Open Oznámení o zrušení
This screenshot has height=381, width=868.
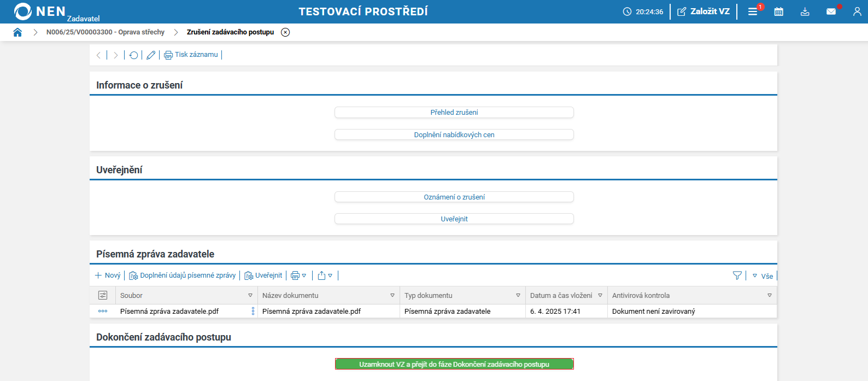454,197
